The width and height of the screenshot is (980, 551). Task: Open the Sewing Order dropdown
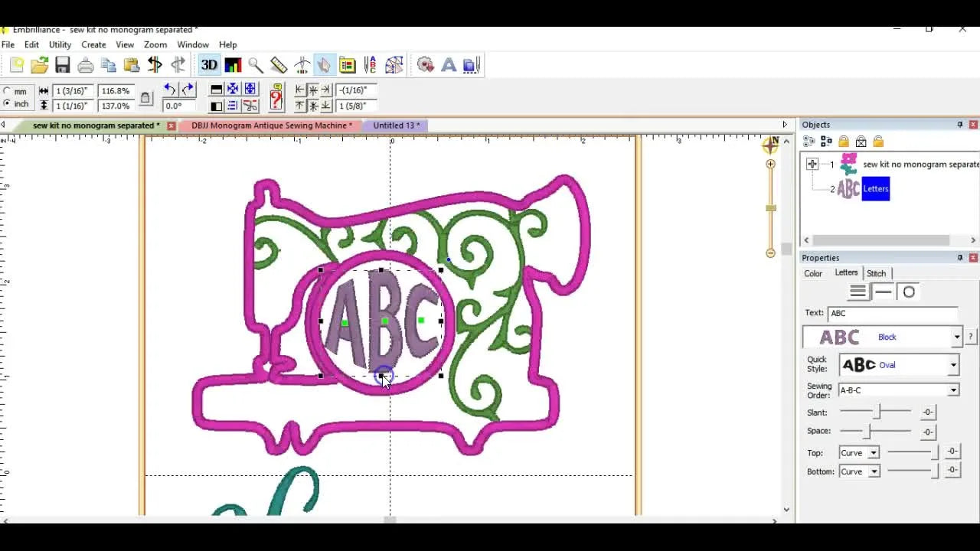953,390
